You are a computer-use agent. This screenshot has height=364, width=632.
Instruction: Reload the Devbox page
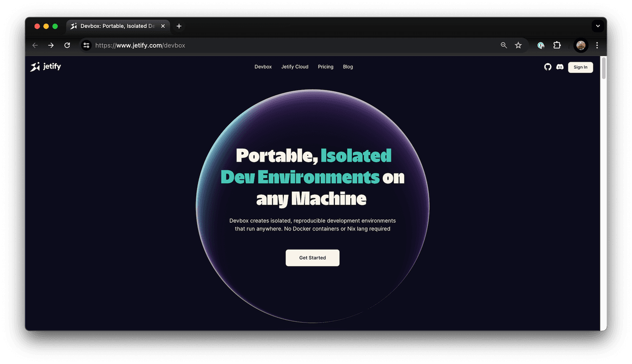click(x=67, y=45)
